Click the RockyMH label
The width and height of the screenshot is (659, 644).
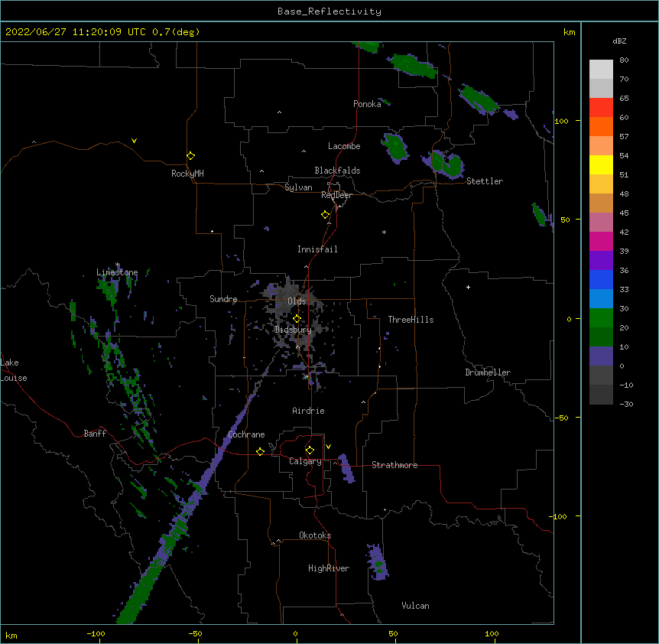[x=187, y=174]
